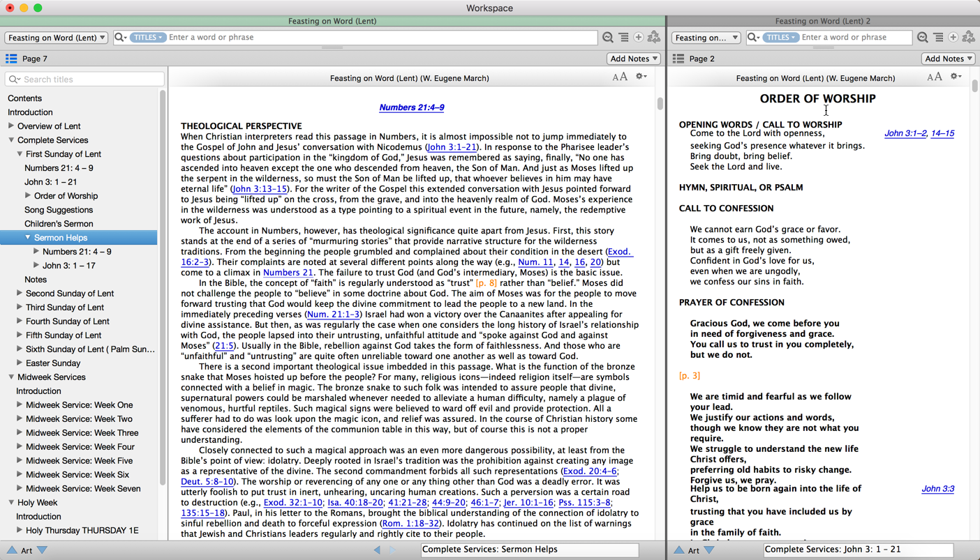Select Children's Sermon in the tree
The height and width of the screenshot is (560, 980).
click(x=59, y=224)
